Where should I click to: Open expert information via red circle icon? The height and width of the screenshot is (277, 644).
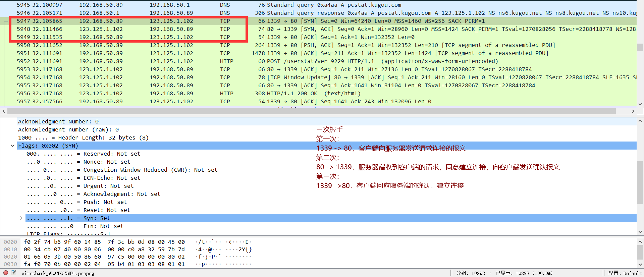(6, 273)
